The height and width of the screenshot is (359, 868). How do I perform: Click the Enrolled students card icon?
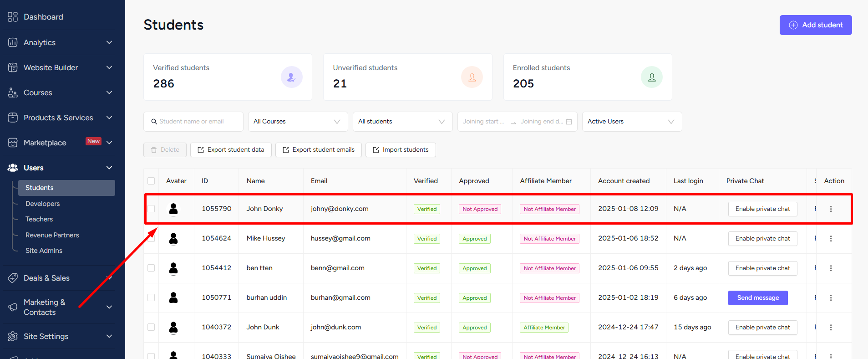[x=651, y=77]
